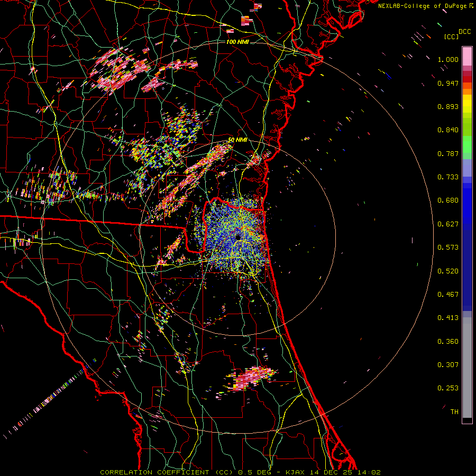Click the 0.573 legend value
This screenshot has height=476, width=476.
point(448,248)
